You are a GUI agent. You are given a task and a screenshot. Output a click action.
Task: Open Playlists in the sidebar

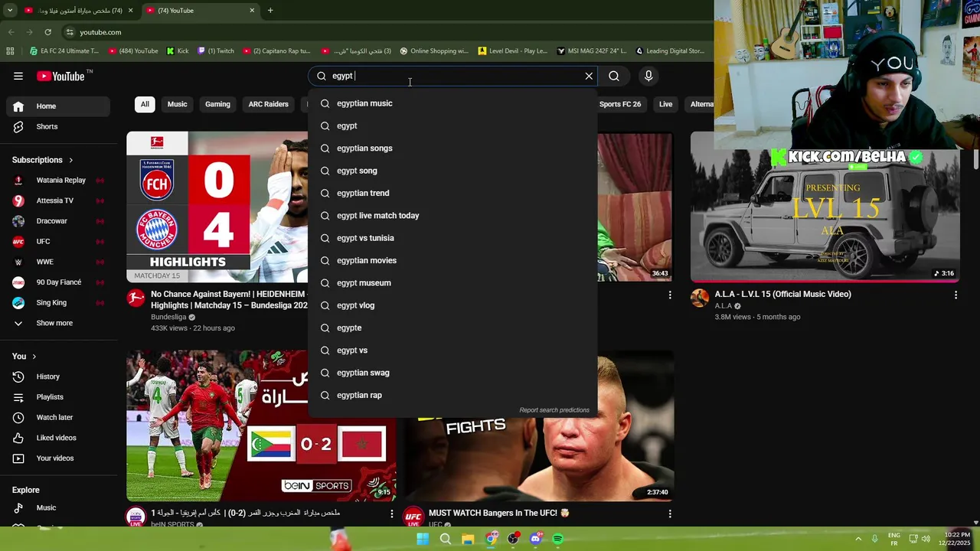[x=58, y=397]
